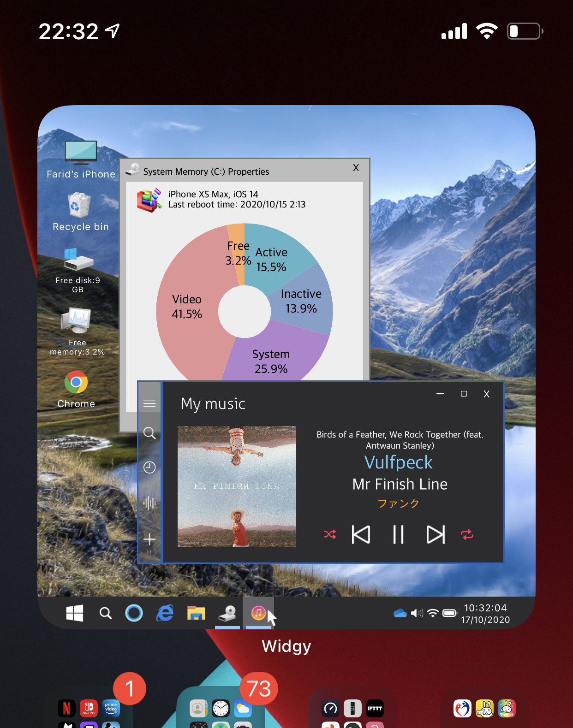
Task: Open the Clock app icon
Action: (221, 708)
